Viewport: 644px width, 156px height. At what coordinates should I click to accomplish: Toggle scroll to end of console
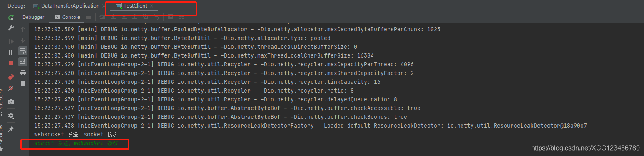pyautogui.click(x=23, y=62)
